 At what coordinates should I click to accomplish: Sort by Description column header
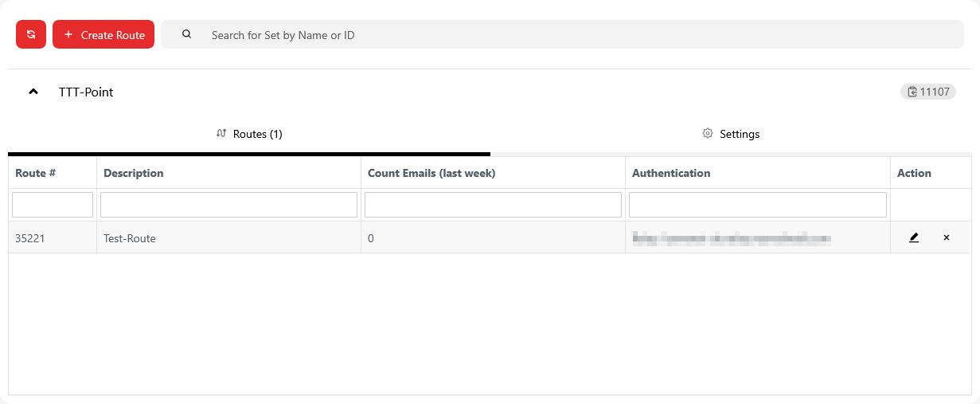(134, 173)
